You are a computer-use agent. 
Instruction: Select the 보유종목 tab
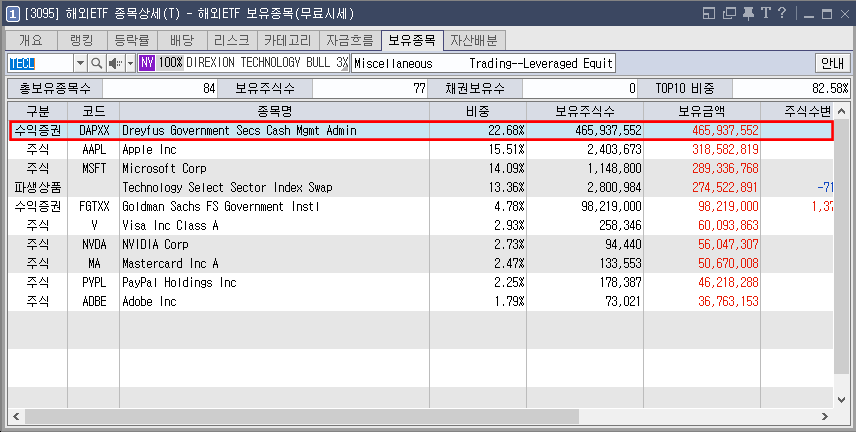coord(412,40)
